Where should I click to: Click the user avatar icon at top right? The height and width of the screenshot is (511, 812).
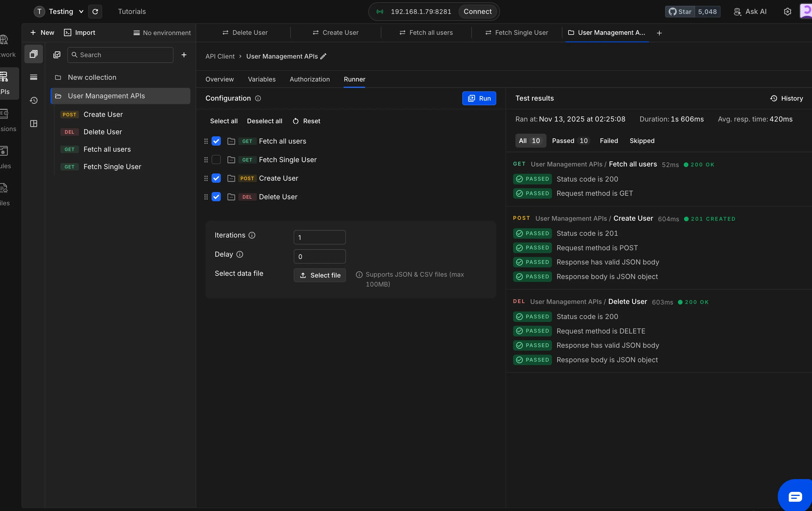pos(806,11)
